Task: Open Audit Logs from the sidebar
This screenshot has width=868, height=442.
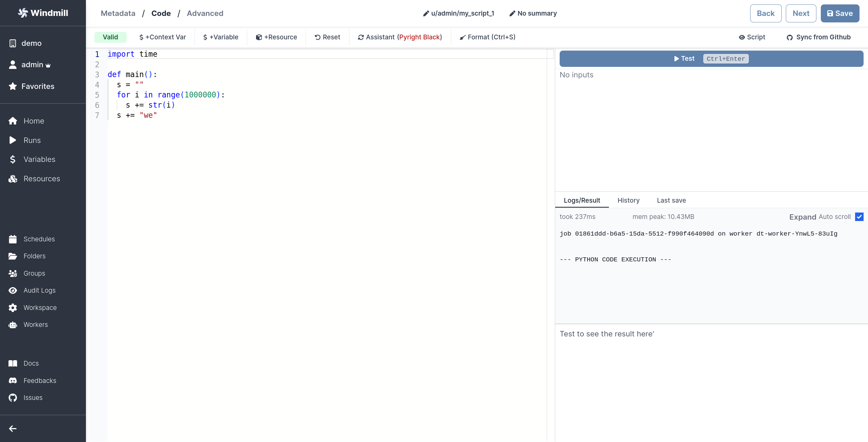Action: tap(39, 290)
